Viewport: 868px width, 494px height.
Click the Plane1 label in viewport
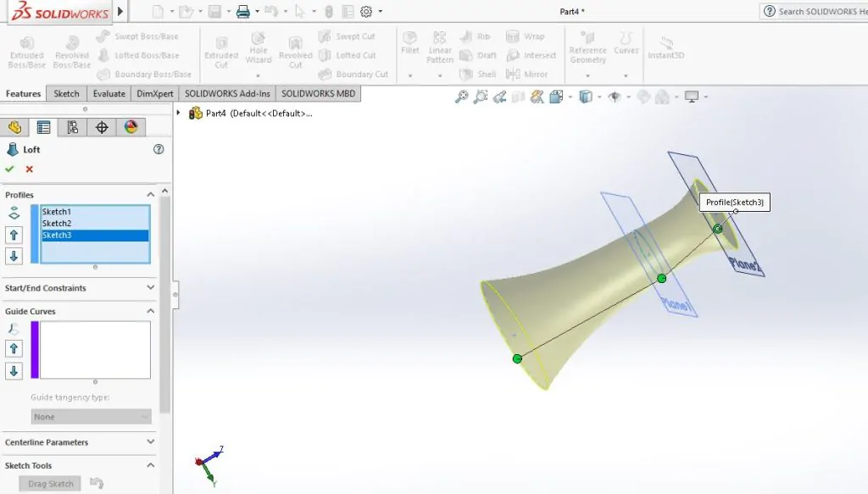pos(677,304)
